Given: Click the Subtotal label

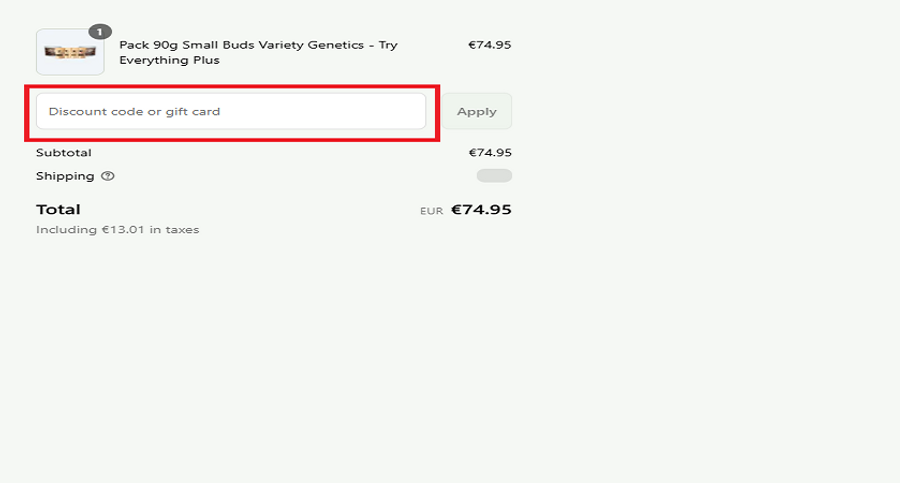Looking at the screenshot, I should (63, 153).
